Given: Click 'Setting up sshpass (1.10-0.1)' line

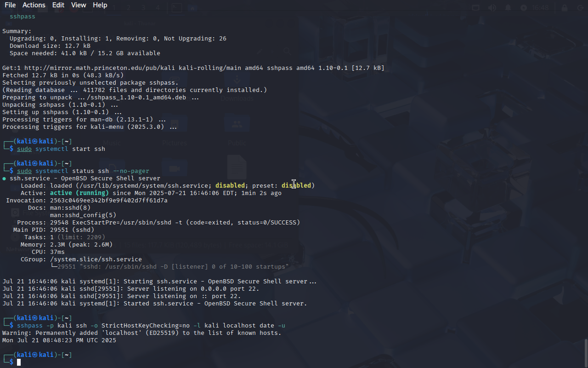Looking at the screenshot, I should (x=62, y=112).
